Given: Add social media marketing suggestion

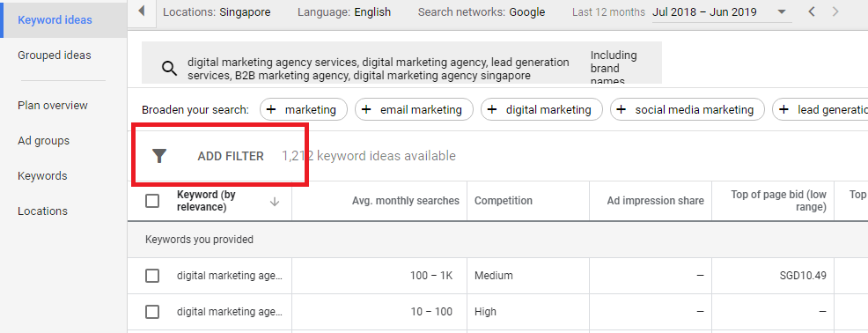Looking at the screenshot, I should (x=687, y=110).
